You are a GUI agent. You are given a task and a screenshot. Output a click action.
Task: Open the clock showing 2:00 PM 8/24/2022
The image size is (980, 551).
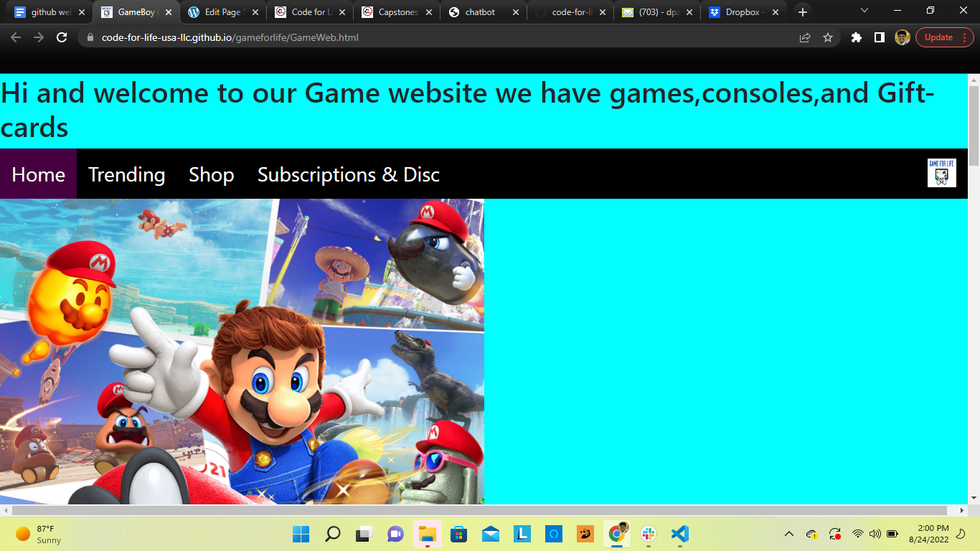point(928,534)
